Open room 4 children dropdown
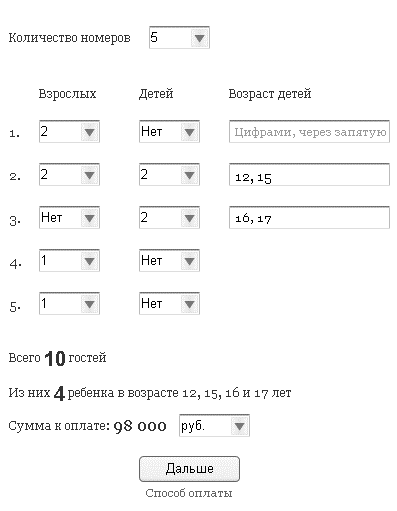 [169, 260]
